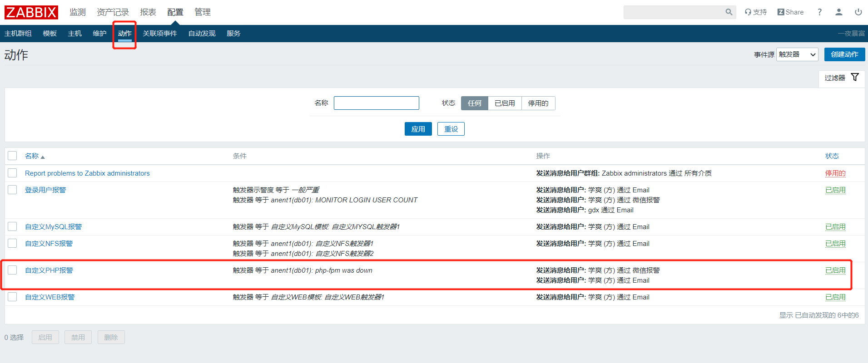Tick the select-all checkbox in table header
This screenshot has width=868, height=363.
click(x=12, y=156)
